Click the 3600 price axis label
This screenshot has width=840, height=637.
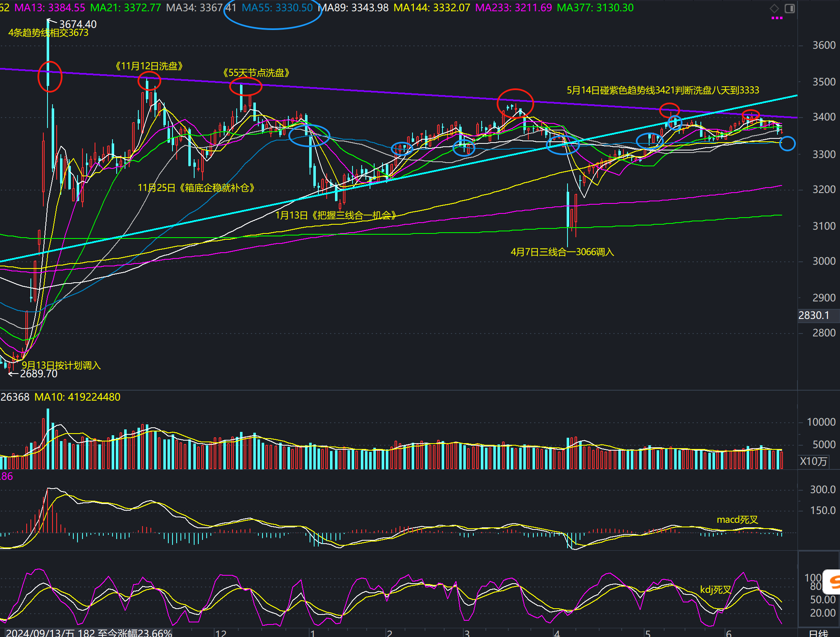(x=824, y=45)
